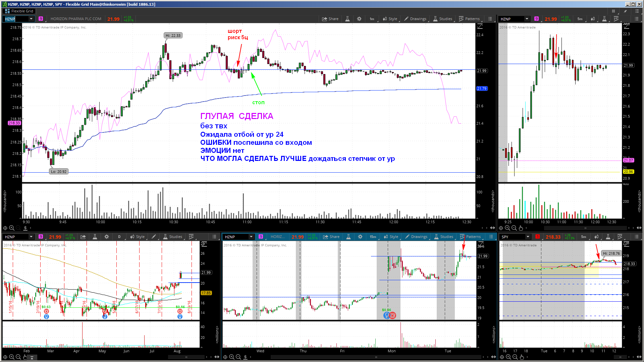
Task: Open chart settings gear in main 1m chart
Action: 359,19
